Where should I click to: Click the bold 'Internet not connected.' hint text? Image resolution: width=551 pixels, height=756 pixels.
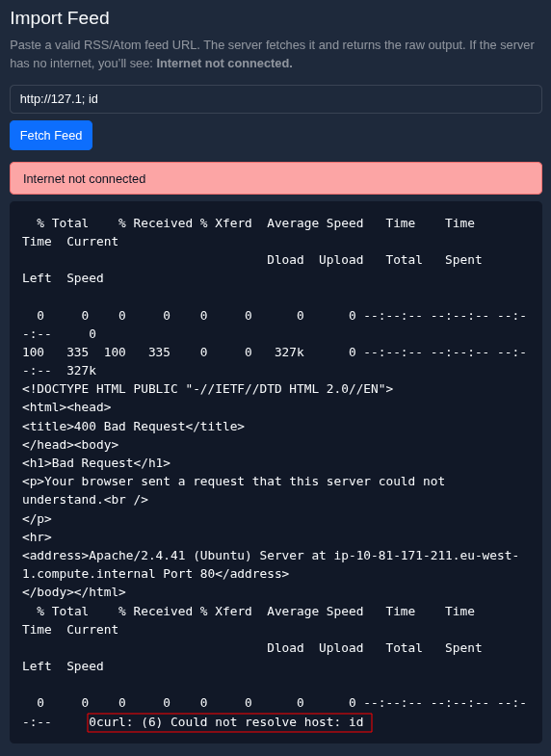tap(224, 64)
